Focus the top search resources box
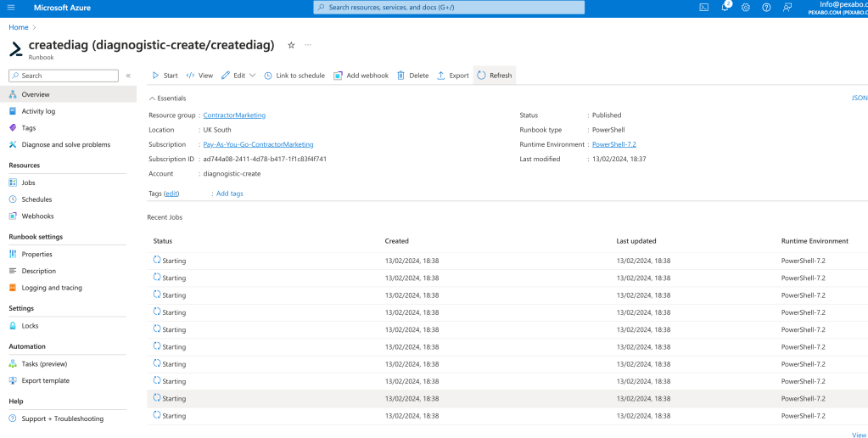868x438 pixels. click(x=449, y=8)
